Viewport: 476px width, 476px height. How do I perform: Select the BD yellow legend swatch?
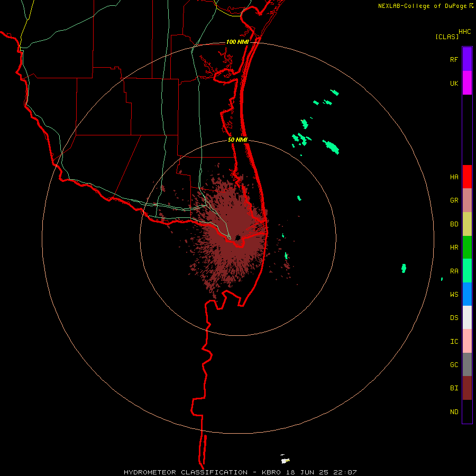click(467, 224)
